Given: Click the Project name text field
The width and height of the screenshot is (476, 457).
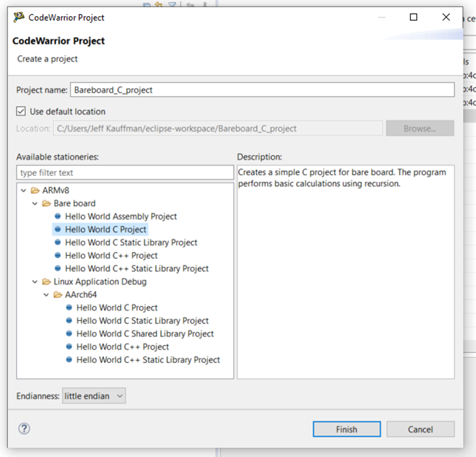Looking at the screenshot, I should [x=262, y=90].
